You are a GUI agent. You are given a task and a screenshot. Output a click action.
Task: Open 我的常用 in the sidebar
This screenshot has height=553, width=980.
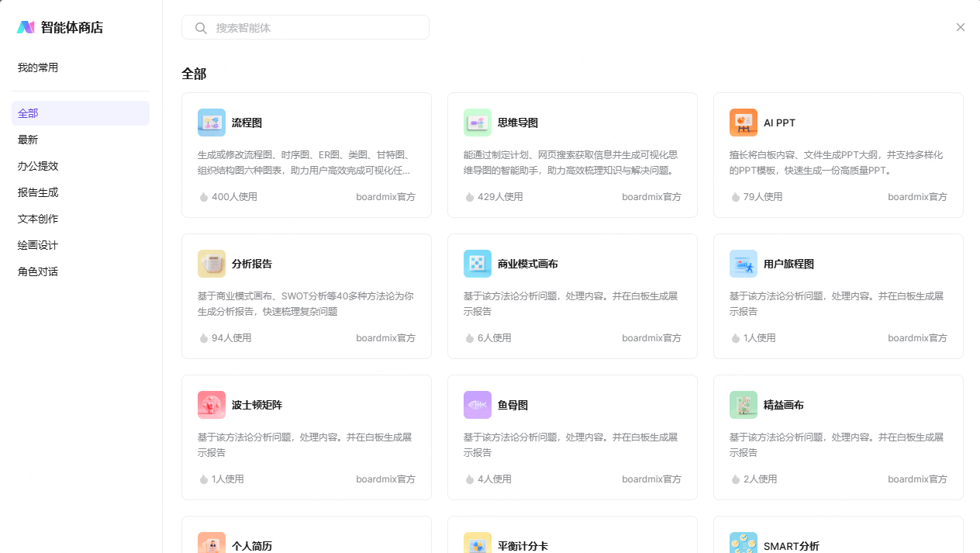[38, 67]
